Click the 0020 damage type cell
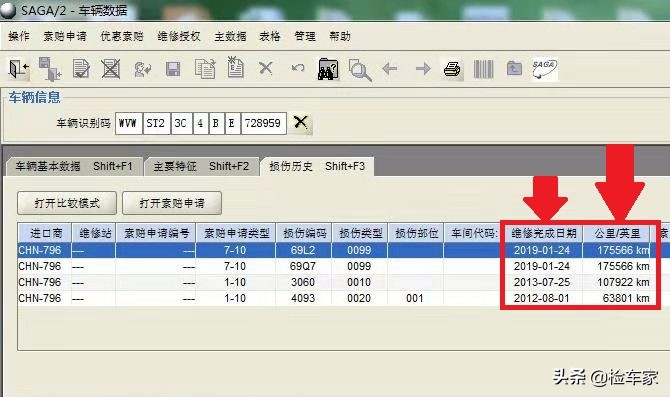This screenshot has height=397, width=670. click(x=359, y=298)
